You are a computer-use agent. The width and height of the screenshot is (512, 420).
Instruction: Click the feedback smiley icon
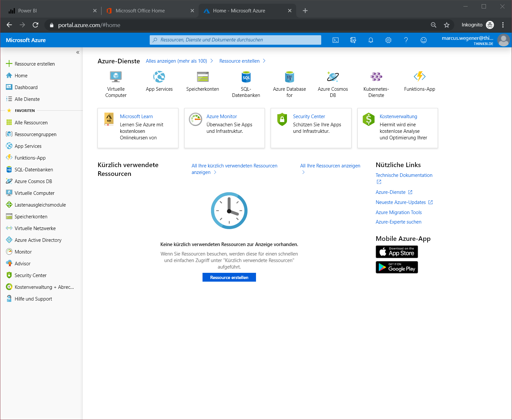[424, 40]
